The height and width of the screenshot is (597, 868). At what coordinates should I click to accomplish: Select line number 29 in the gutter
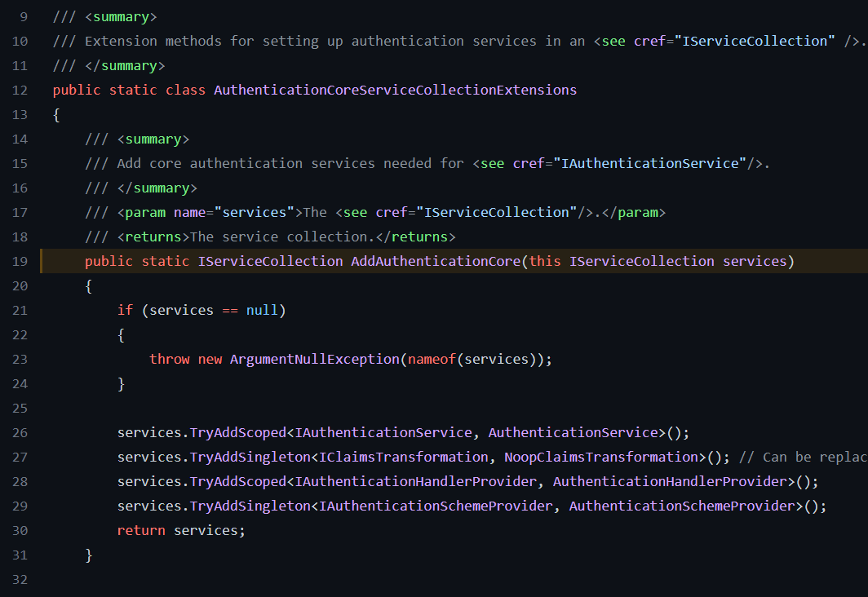pos(20,506)
